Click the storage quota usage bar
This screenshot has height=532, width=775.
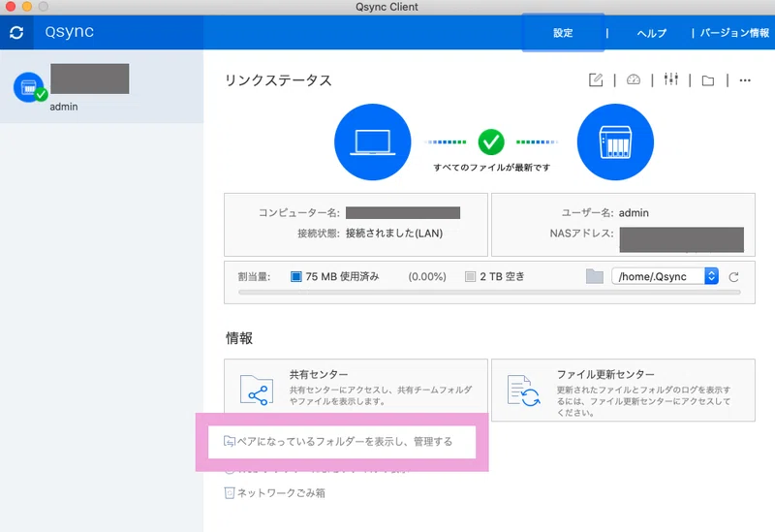click(489, 293)
